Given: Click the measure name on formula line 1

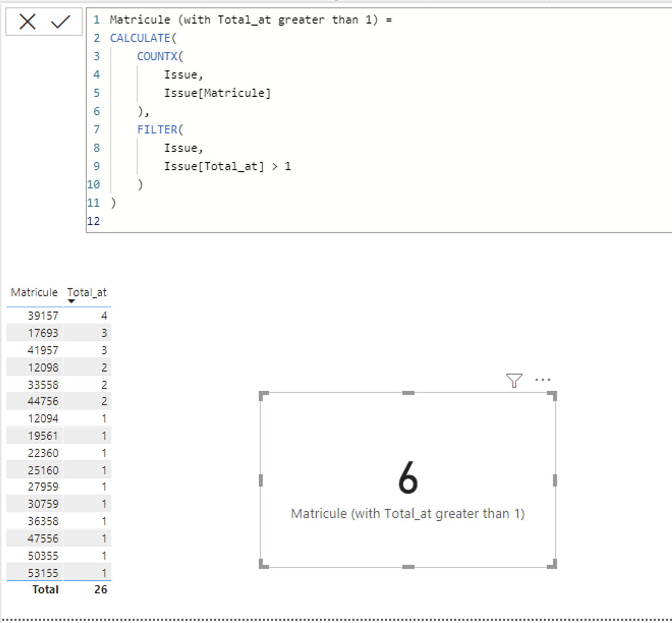Looking at the screenshot, I should coord(244,20).
